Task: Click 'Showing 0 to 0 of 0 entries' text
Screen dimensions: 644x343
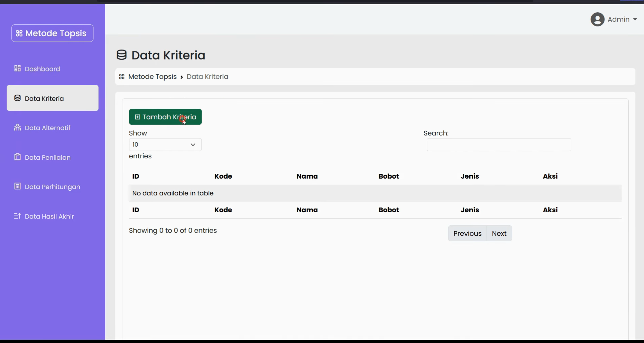Action: 173,231
